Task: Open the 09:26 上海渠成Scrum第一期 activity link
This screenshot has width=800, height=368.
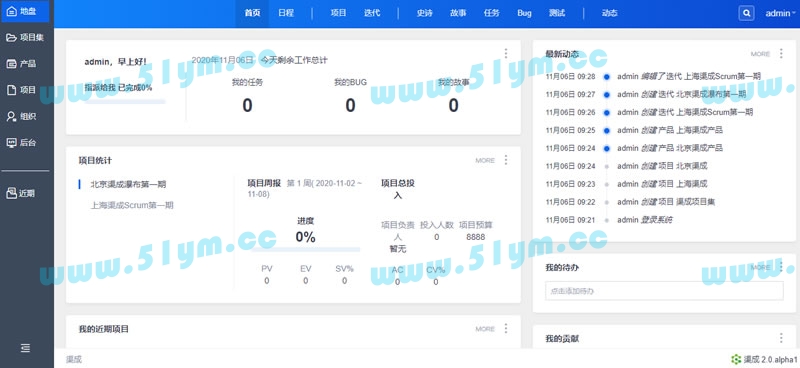Action: [x=714, y=112]
